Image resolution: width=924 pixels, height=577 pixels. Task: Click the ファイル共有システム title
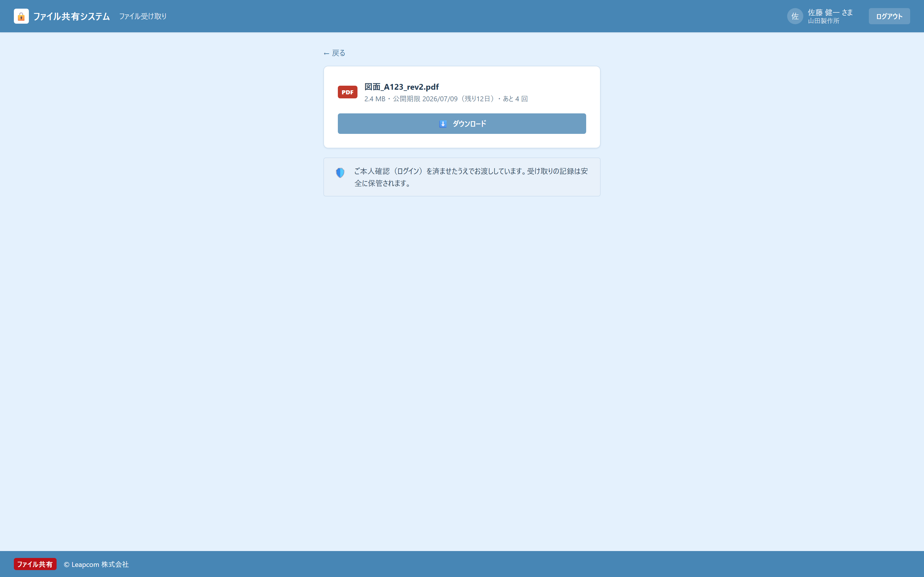pos(71,16)
